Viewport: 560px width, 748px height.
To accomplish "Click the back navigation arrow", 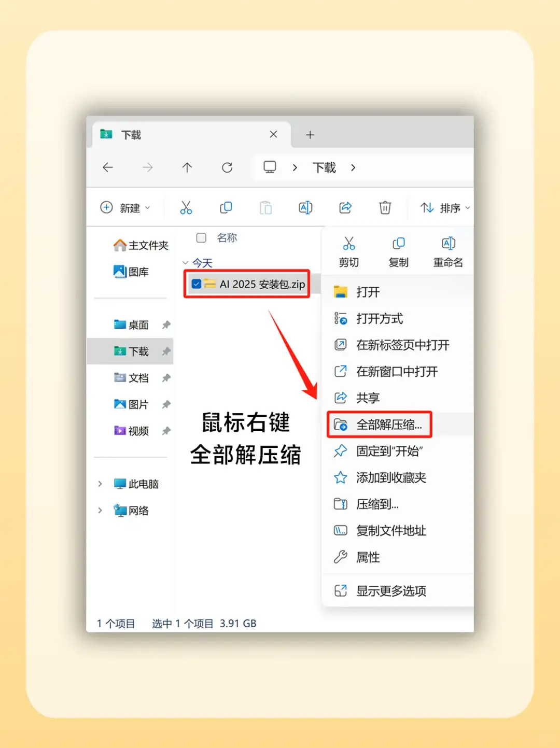I will pyautogui.click(x=107, y=167).
